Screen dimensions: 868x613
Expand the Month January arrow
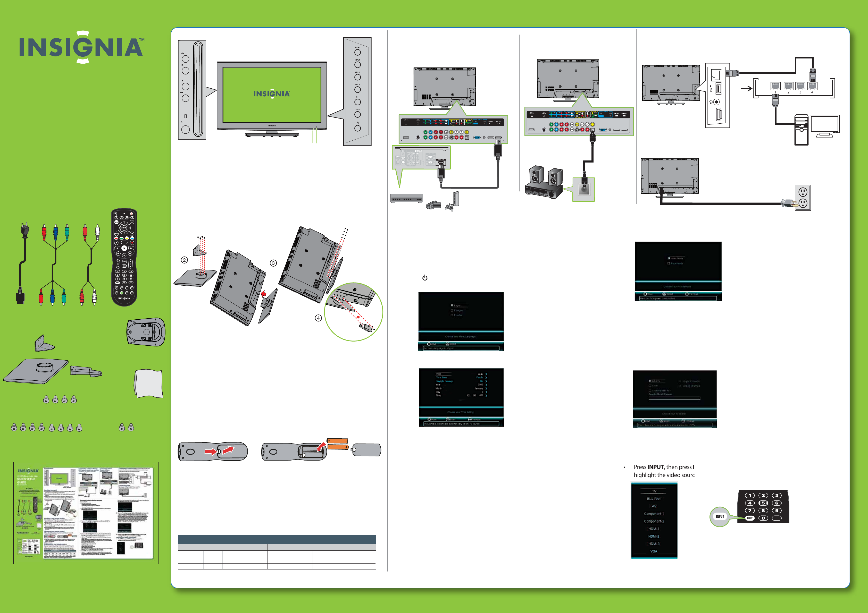click(x=486, y=388)
